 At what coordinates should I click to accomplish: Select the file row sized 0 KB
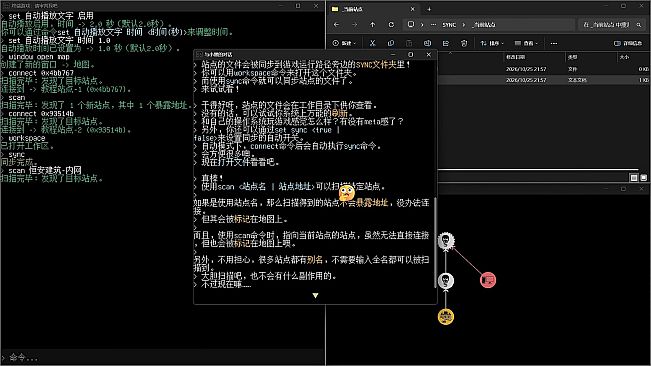pos(544,69)
